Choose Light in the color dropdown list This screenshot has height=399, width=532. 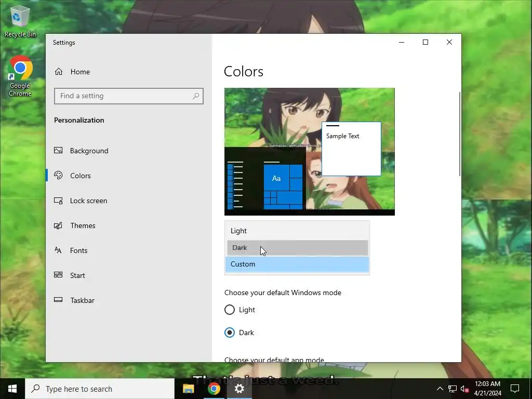[x=297, y=231]
